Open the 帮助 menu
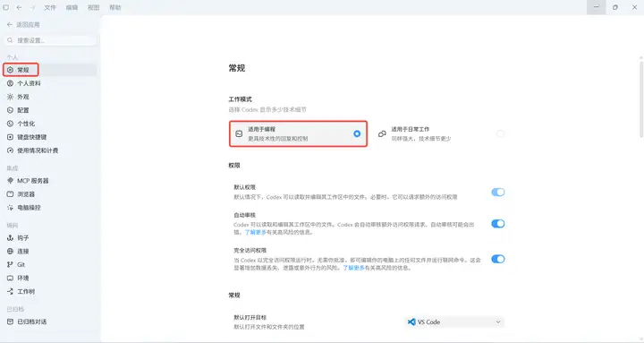644x343 pixels. coord(115,7)
